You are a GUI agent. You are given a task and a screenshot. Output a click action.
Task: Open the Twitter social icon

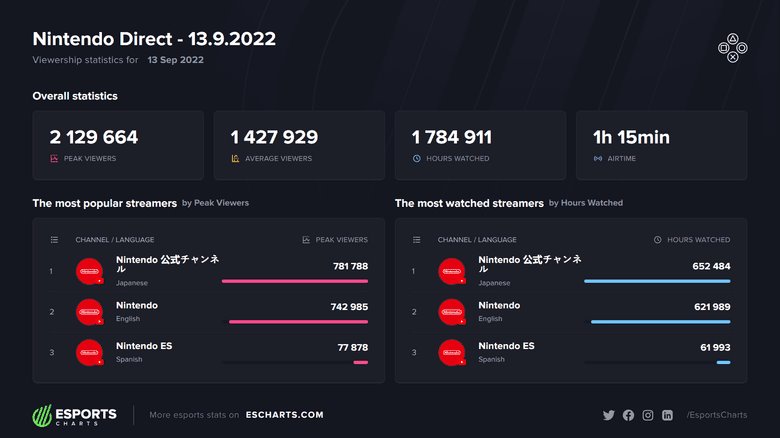pyautogui.click(x=608, y=415)
